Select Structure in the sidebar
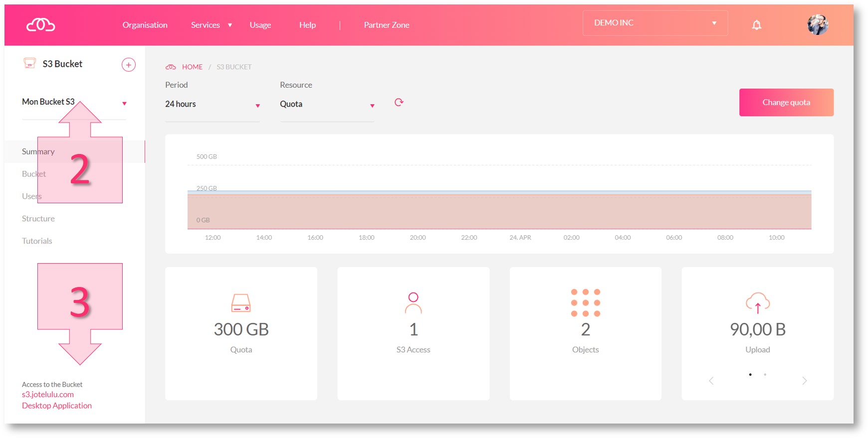This screenshot has width=868, height=438. click(x=38, y=219)
